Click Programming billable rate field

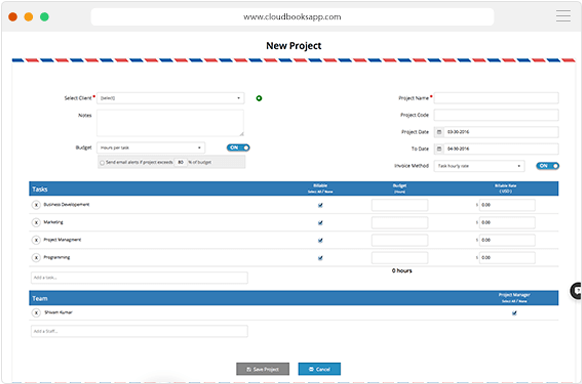coord(507,257)
